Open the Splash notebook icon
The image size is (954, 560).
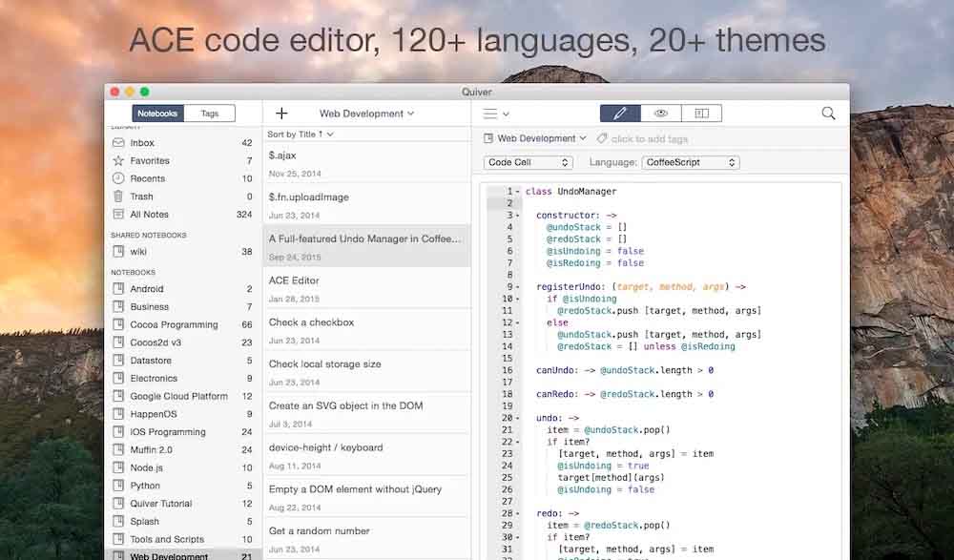pyautogui.click(x=118, y=521)
